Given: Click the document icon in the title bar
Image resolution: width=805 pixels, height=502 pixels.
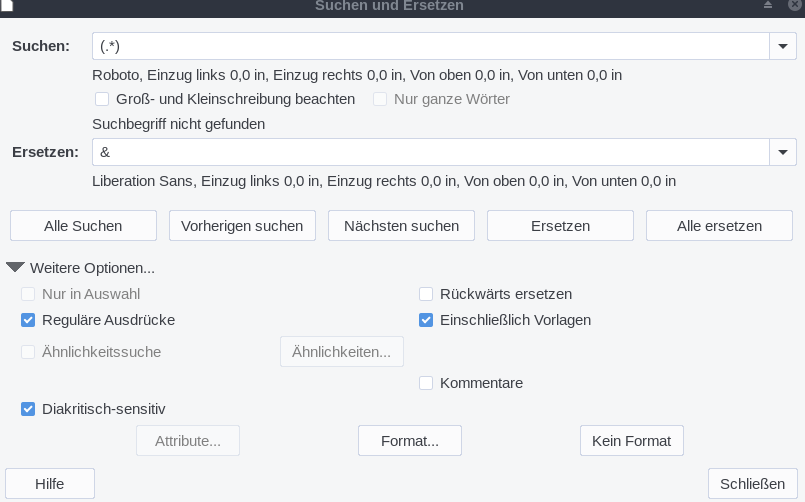Looking at the screenshot, I should pos(6,5).
